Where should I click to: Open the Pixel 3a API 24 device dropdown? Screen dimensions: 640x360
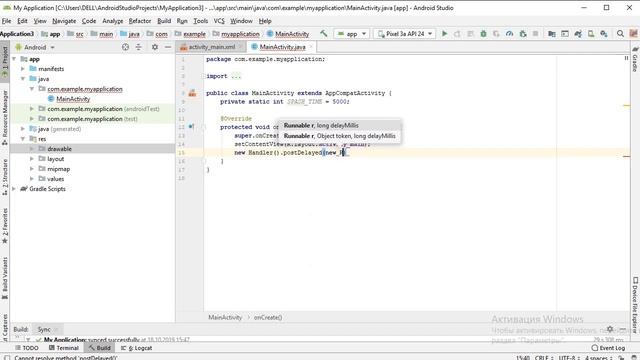click(x=405, y=34)
